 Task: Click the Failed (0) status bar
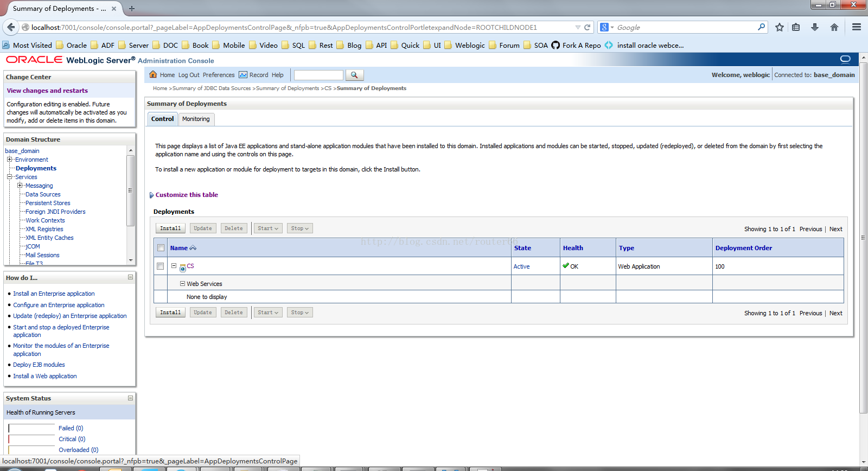click(32, 429)
